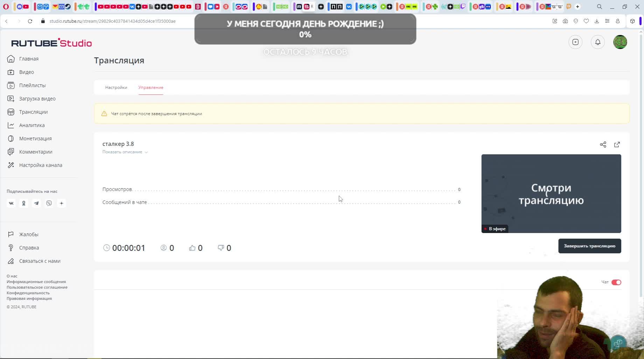
Task: Open the Главная home icon in sidebar
Action: 11,59
